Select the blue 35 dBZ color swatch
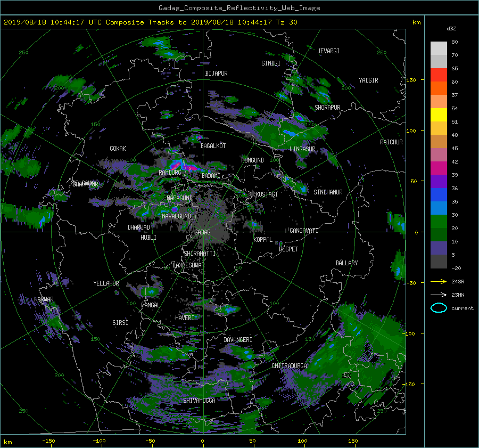 tap(439, 195)
